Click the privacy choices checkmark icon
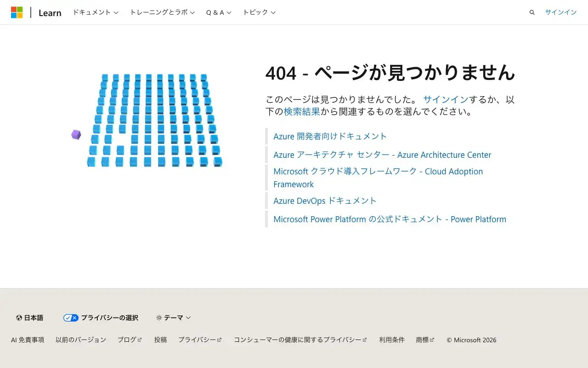The image size is (588, 368). (x=71, y=318)
